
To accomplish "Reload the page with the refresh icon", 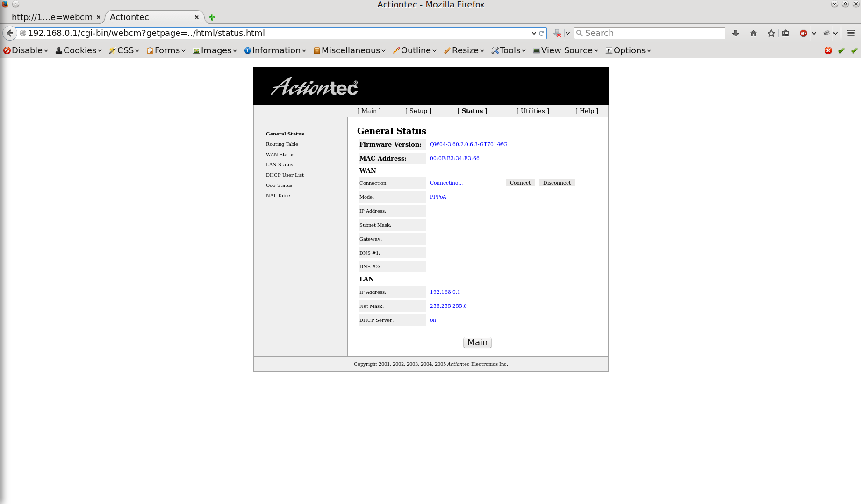I will [x=541, y=33].
